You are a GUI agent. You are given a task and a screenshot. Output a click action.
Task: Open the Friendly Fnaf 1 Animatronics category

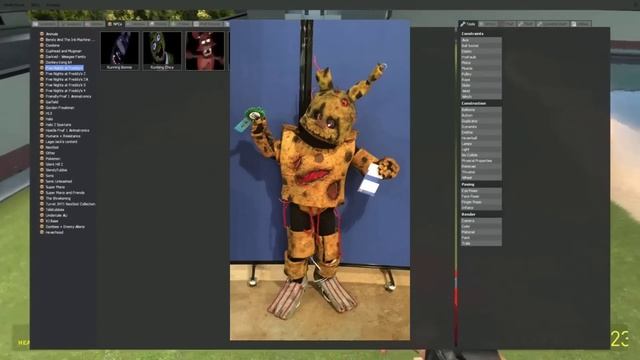pyautogui.click(x=68, y=96)
